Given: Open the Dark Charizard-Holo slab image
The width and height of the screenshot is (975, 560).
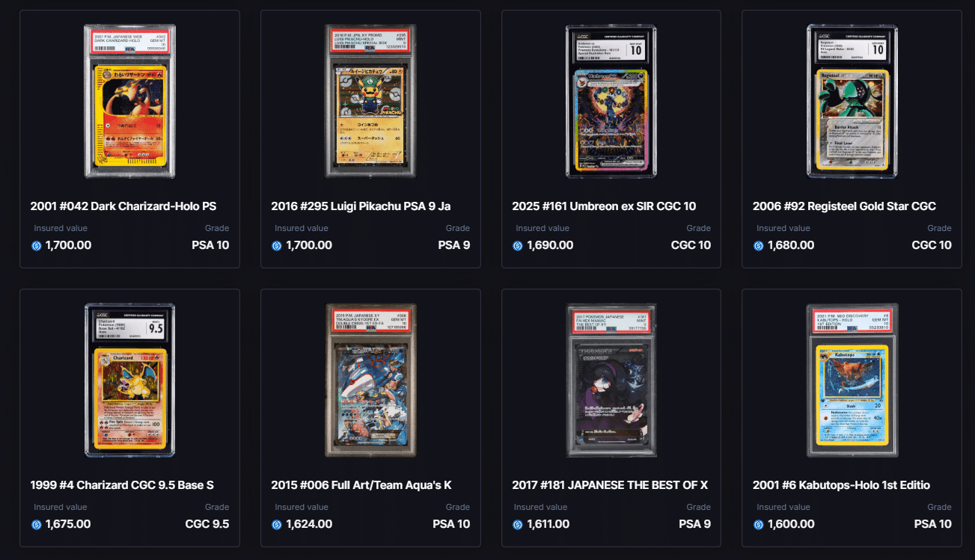Looking at the screenshot, I should point(129,101).
